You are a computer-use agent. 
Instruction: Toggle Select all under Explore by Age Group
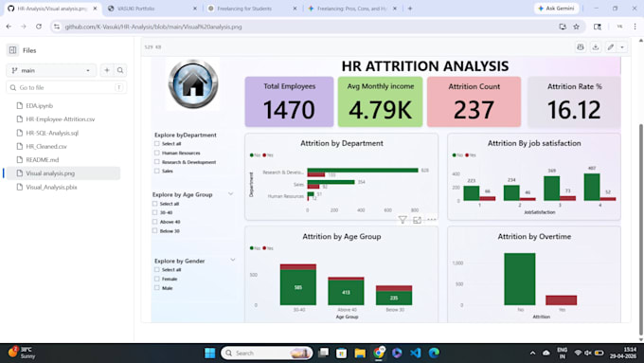tap(154, 204)
